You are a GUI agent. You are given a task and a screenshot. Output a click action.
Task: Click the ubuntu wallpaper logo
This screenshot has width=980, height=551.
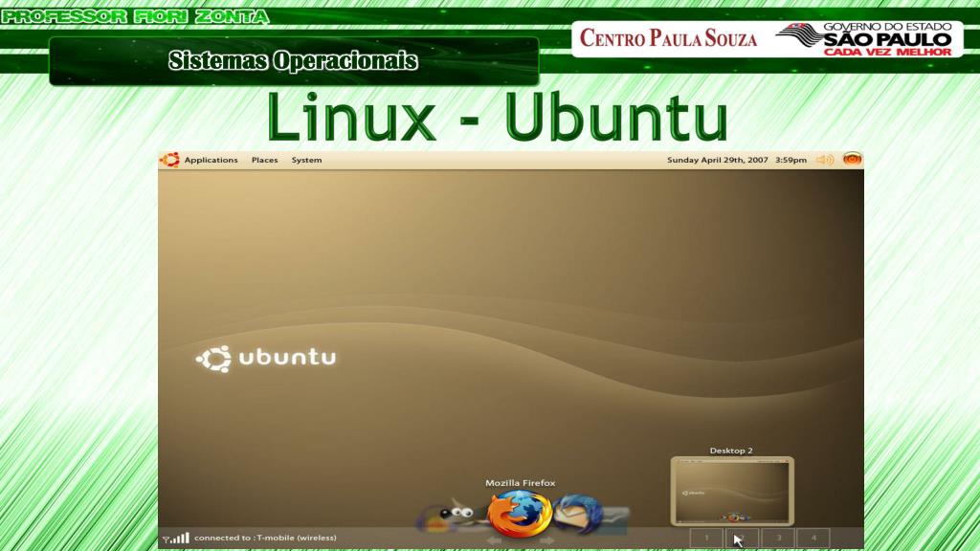tap(266, 359)
